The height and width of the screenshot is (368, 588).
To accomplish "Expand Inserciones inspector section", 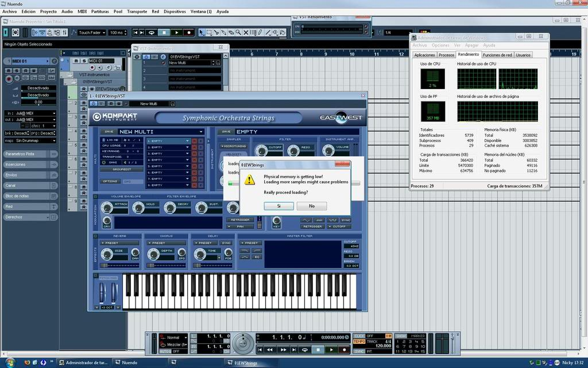I will tap(30, 164).
